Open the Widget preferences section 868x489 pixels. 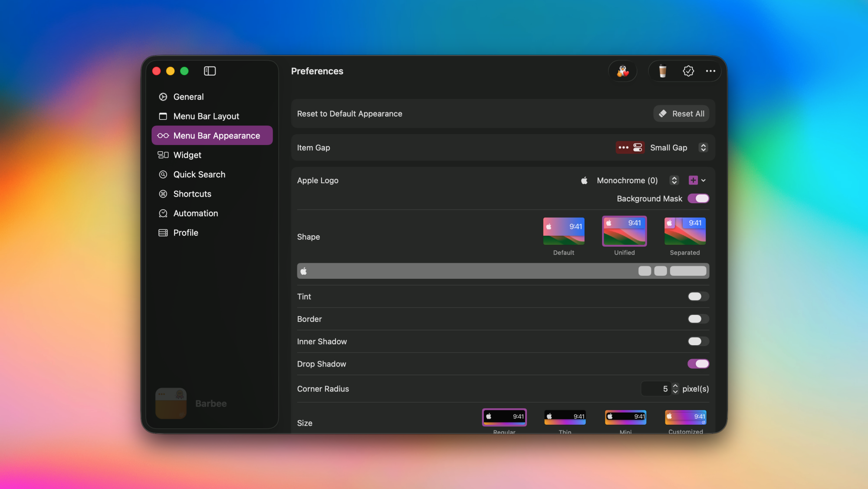[x=187, y=155]
